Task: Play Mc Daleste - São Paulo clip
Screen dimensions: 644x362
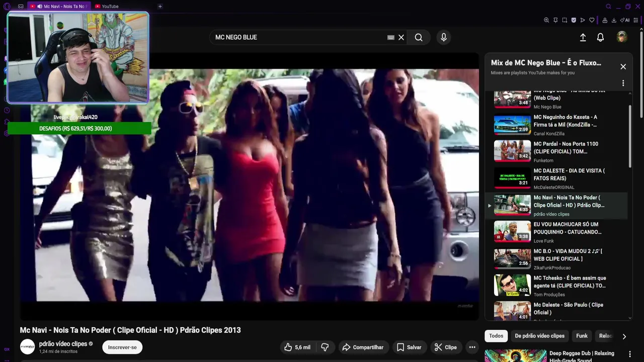Action: tap(557, 311)
